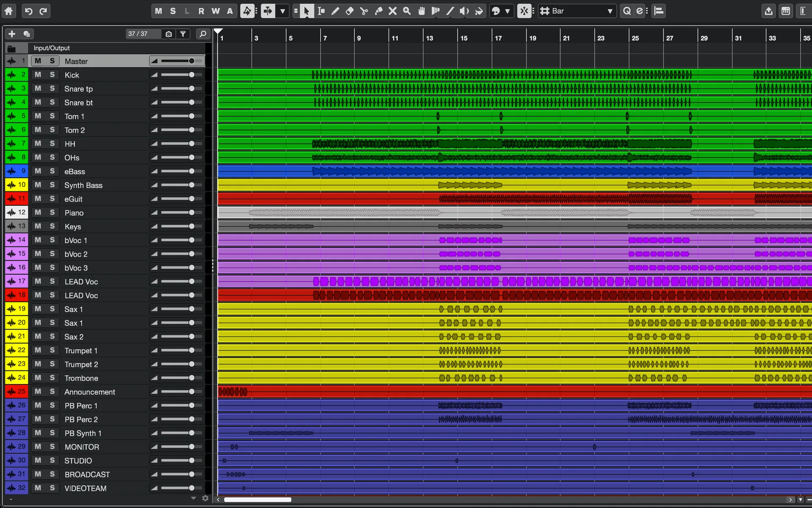The width and height of the screenshot is (812, 508).
Task: Toggle global Solo state button S
Action: tap(173, 11)
